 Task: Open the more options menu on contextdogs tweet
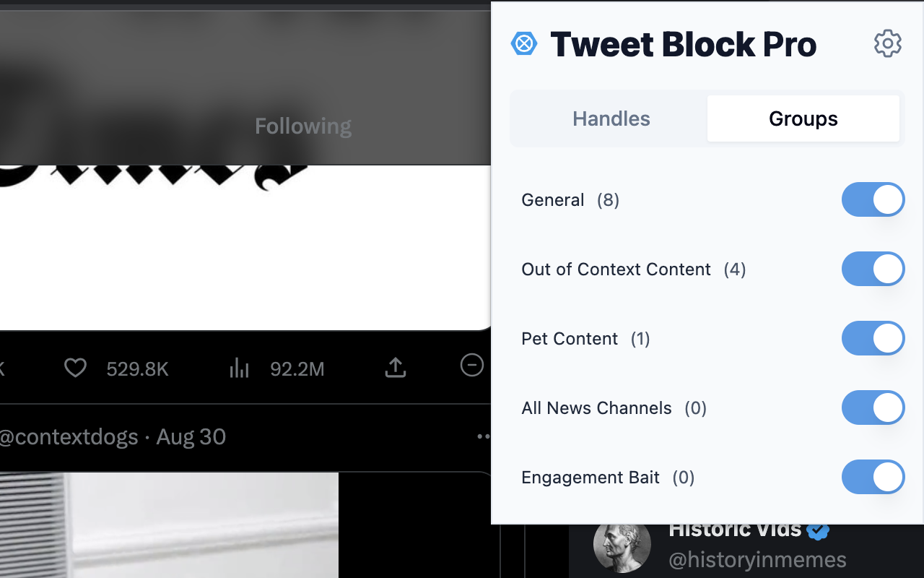(x=482, y=436)
